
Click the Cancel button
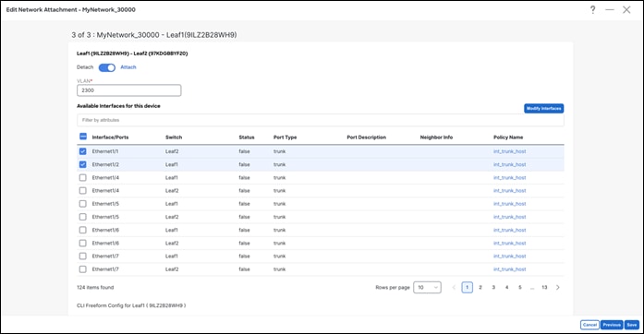(589, 325)
